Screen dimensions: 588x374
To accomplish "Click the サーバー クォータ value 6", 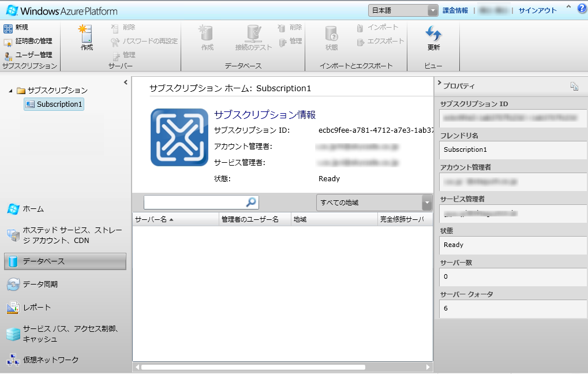I will [512, 308].
